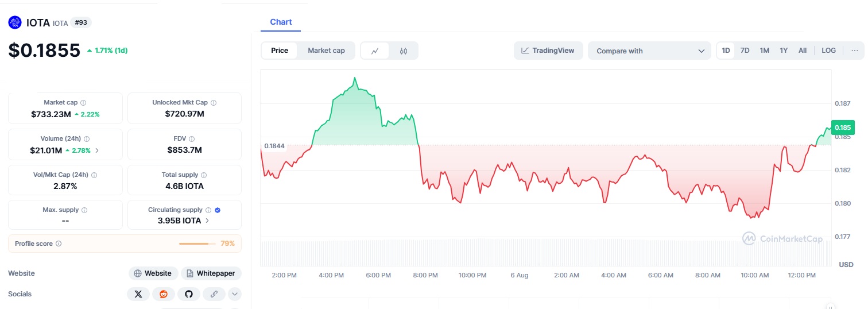Click the USD currency label
The width and height of the screenshot is (868, 309).
click(x=846, y=265)
